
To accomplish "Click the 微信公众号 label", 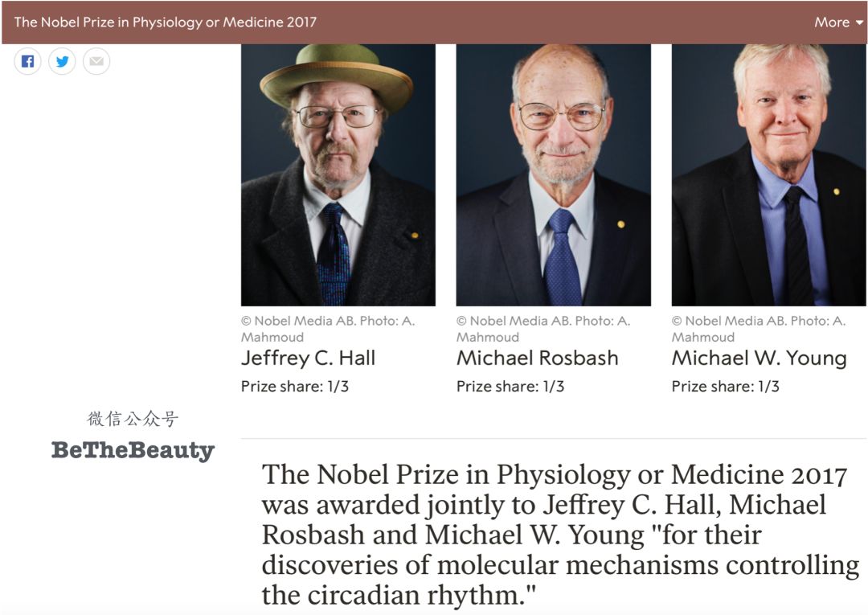I will click(x=133, y=419).
